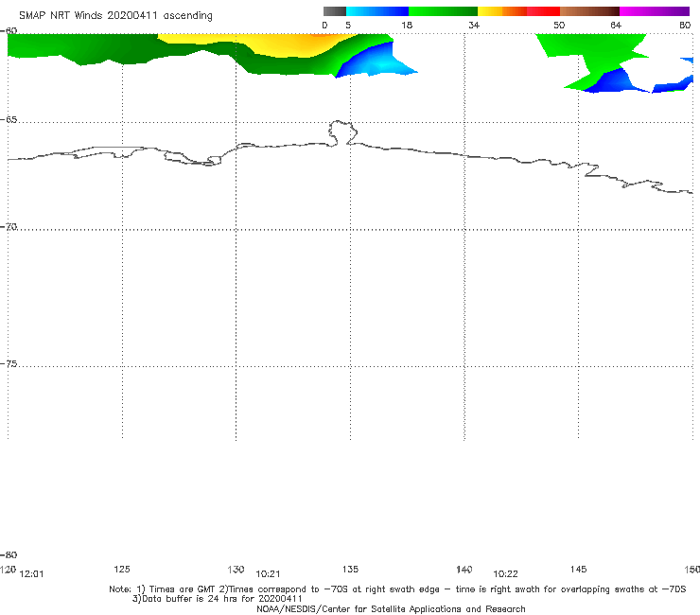Click the 'Note: 1) Times are GMT' line
Image resolution: width=700 pixels, height=615 pixels.
point(397,589)
